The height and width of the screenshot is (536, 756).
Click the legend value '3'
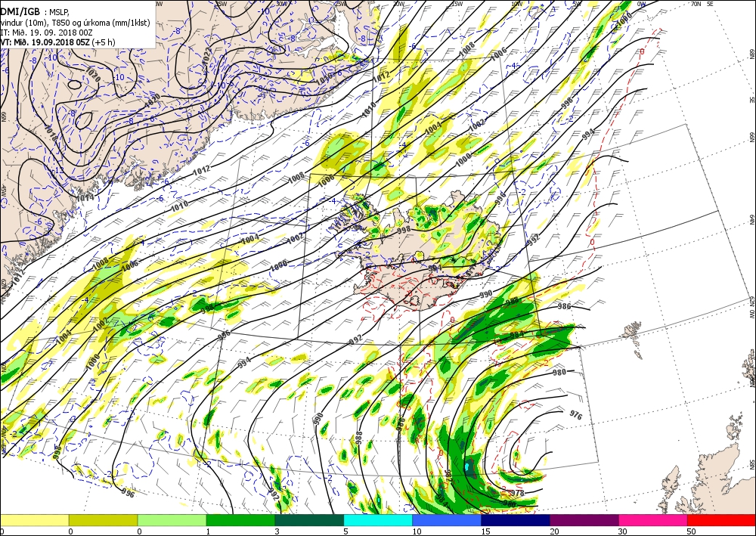coord(277,531)
